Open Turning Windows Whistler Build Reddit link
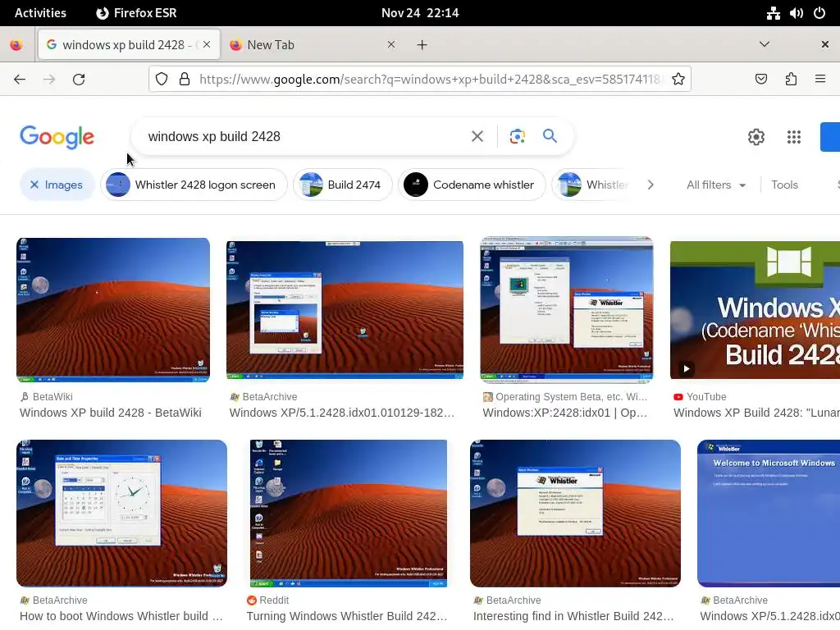This screenshot has width=840, height=630. click(347, 616)
